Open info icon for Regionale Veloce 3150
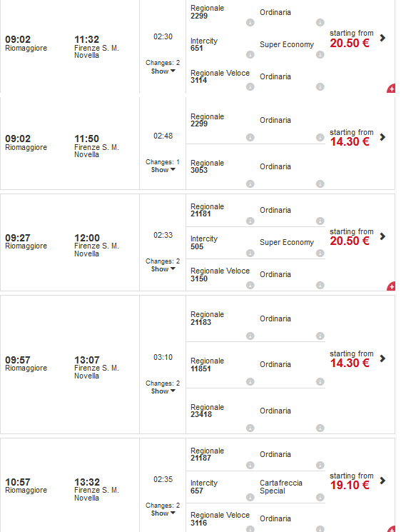Screen dimensions: 401x532 [x=250, y=286]
